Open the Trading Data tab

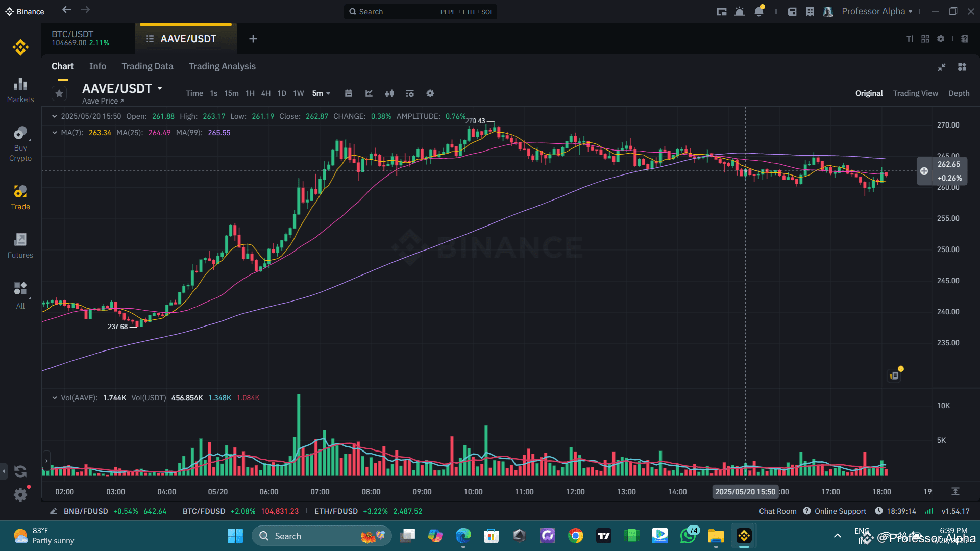click(148, 66)
